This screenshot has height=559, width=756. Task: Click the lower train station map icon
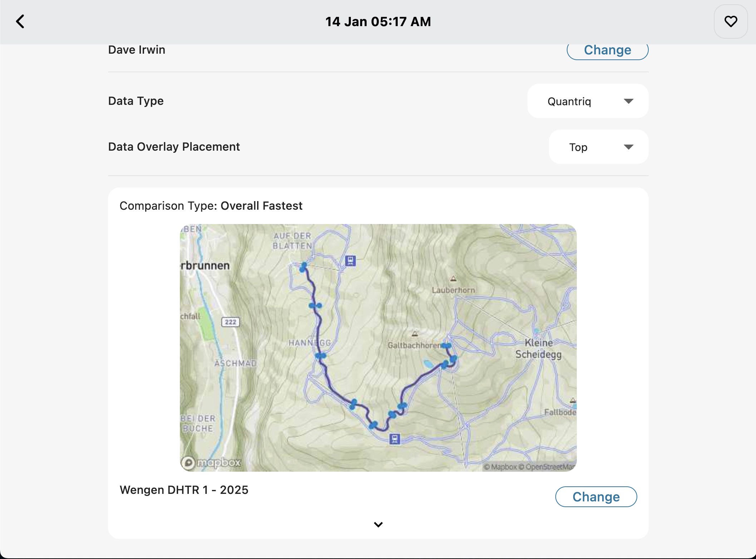coord(394,438)
